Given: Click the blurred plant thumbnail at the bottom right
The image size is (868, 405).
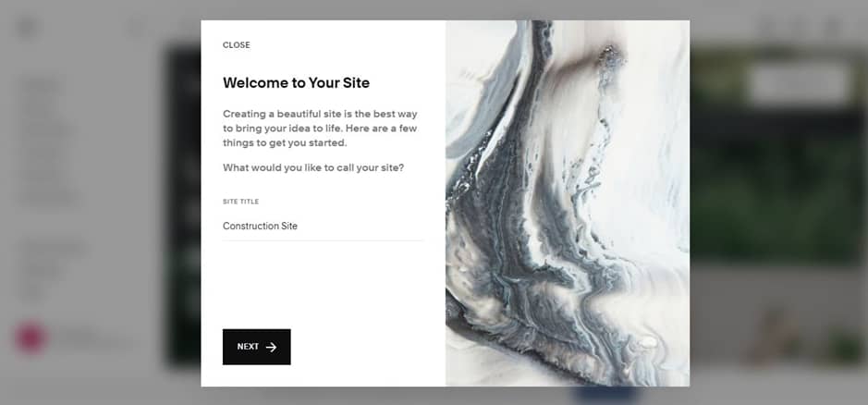Looking at the screenshot, I should pos(842,345).
